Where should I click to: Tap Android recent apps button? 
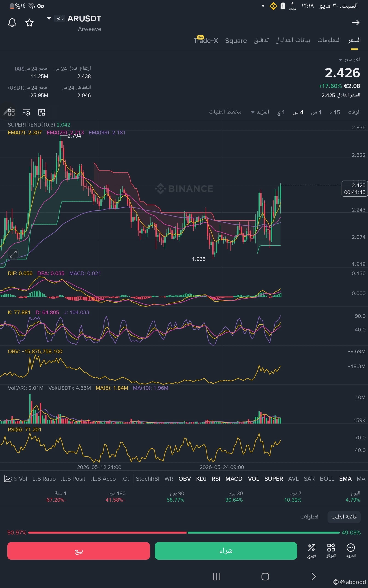pos(217,577)
